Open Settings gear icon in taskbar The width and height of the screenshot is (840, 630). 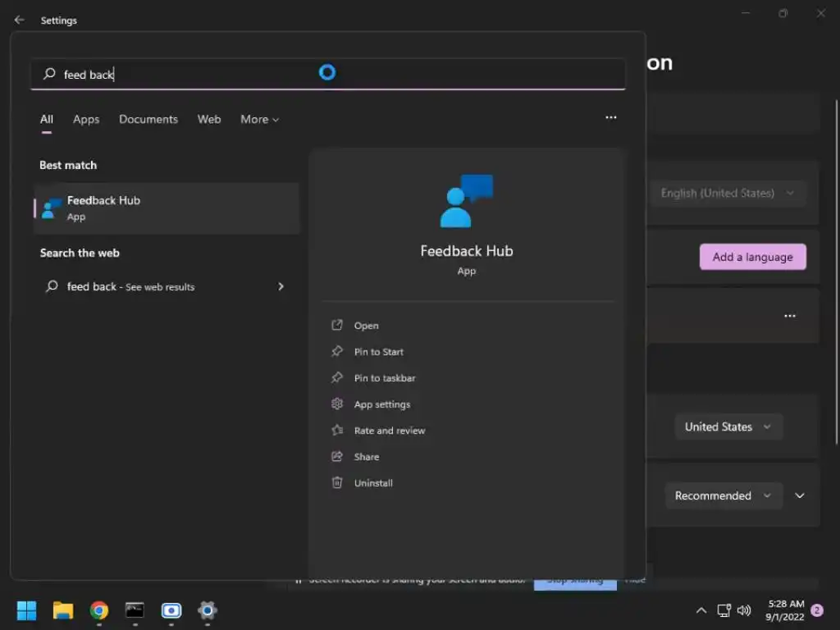pos(208,610)
